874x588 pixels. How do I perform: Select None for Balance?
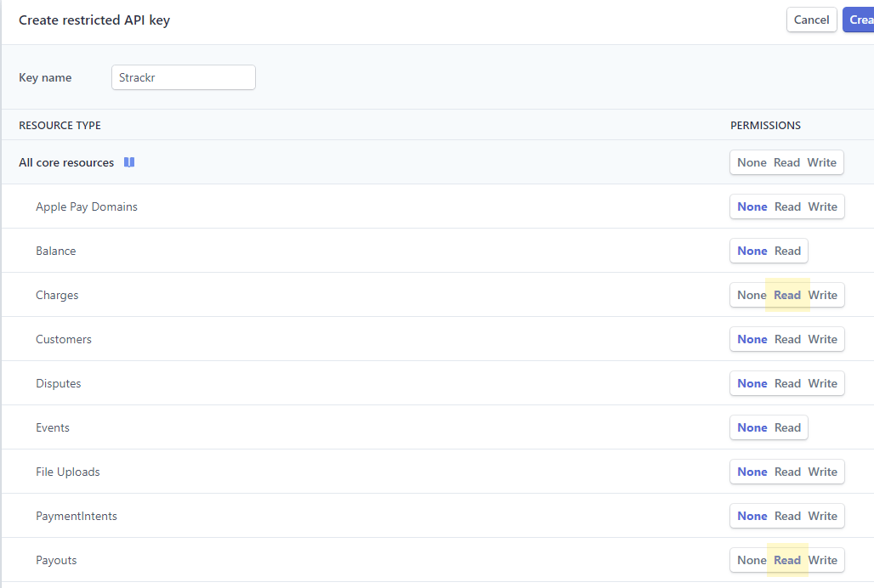pos(752,252)
